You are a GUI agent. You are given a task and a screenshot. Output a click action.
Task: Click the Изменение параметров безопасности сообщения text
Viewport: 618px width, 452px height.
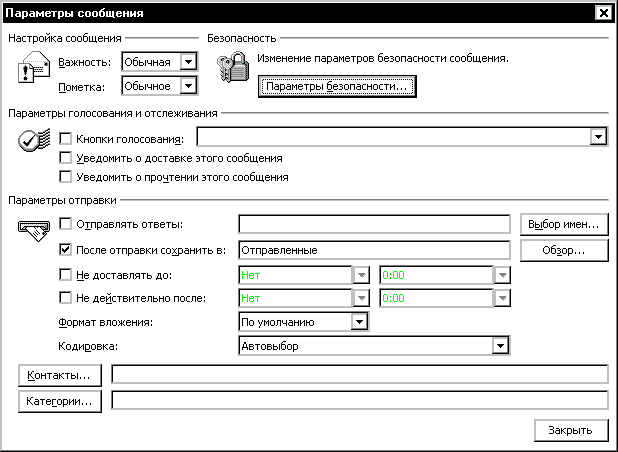383,58
